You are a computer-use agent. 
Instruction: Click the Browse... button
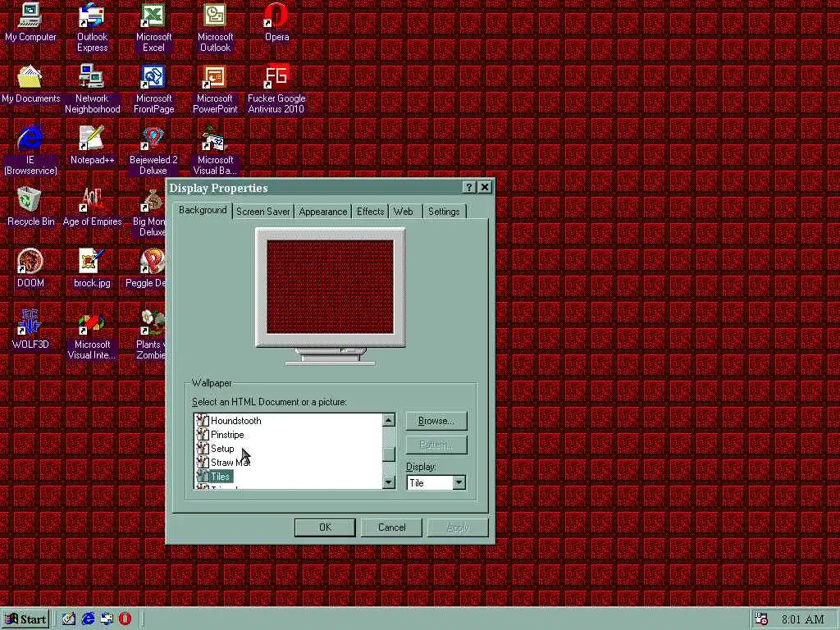[436, 421]
